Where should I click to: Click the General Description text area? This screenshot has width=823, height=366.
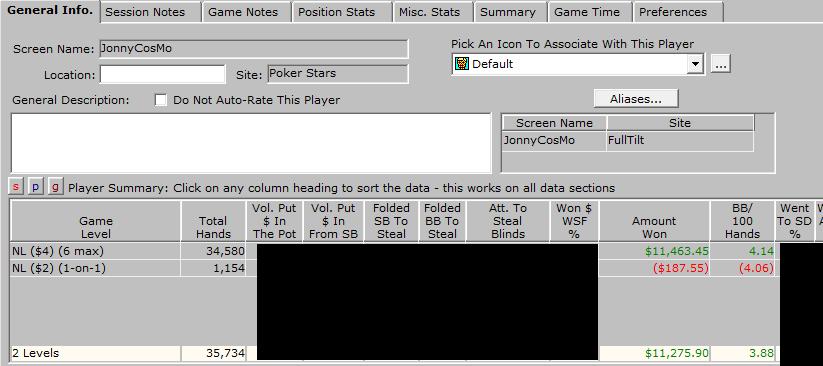251,143
